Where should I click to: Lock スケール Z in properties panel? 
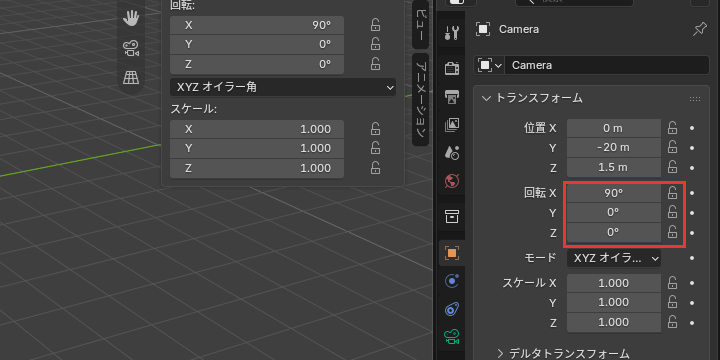tap(672, 322)
